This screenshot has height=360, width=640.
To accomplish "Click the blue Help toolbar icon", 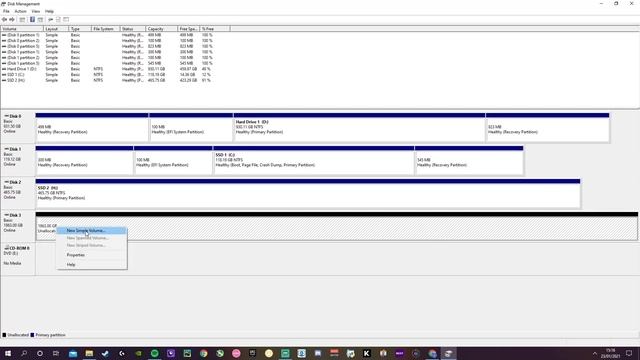I will [x=32, y=20].
